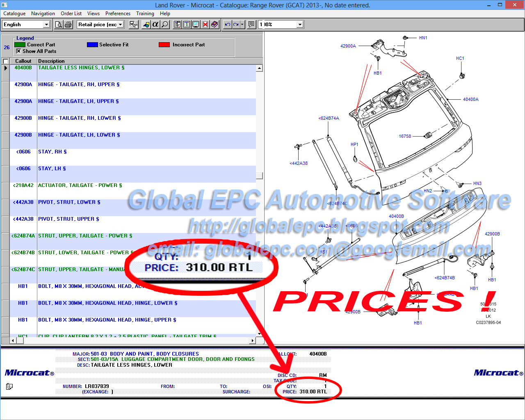Open the Retail price type dropdown
Image resolution: width=525 pixels, height=420 pixels.
[x=121, y=25]
